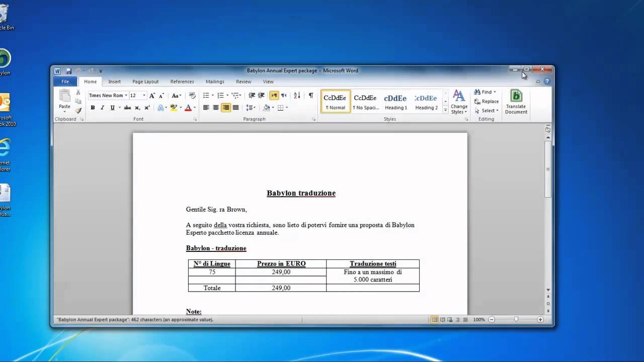Toggle underline formatting
This screenshot has height=362, width=644.
click(x=112, y=108)
